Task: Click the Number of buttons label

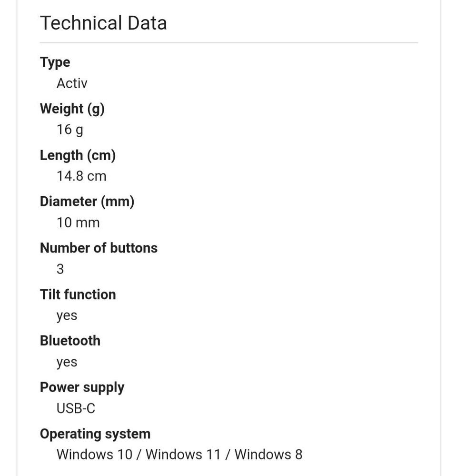Action: (99, 248)
